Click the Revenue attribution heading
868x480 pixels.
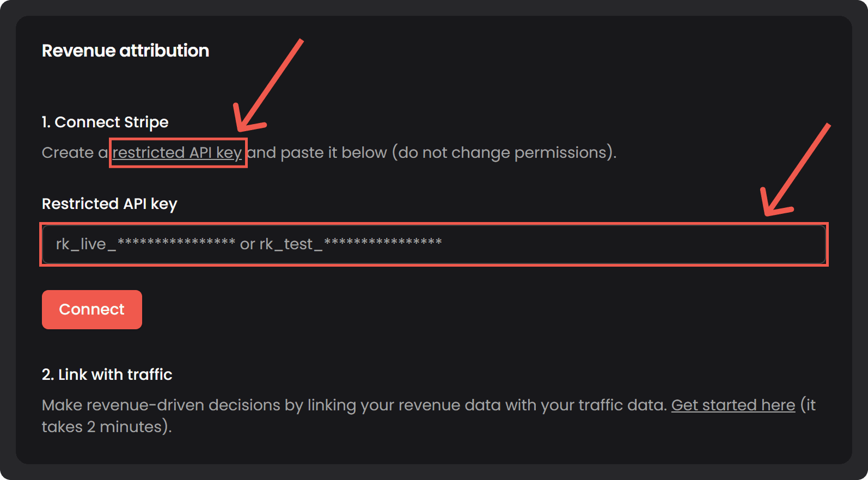tap(125, 51)
